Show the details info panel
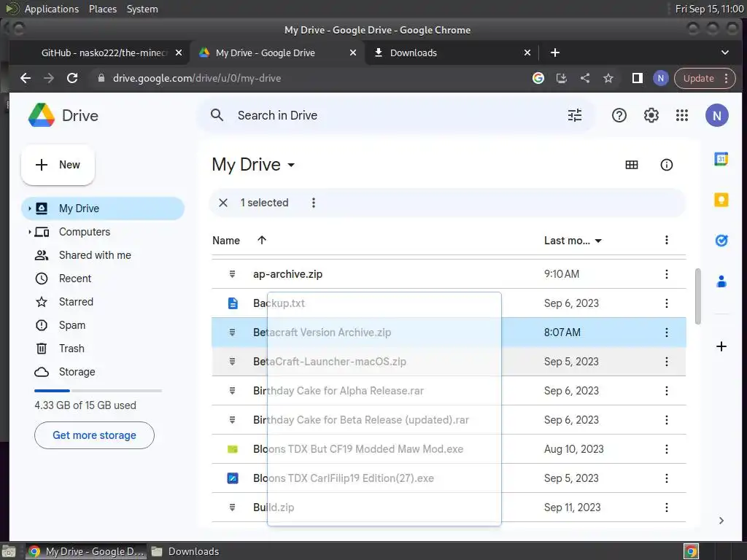Screen dimensions: 747x560 click(x=666, y=165)
